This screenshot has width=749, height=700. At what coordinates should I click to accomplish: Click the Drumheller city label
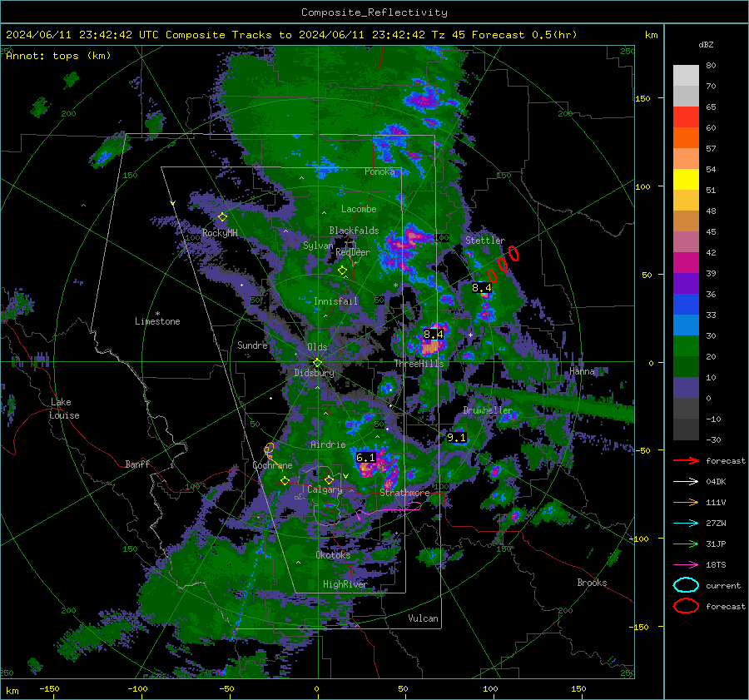[488, 410]
